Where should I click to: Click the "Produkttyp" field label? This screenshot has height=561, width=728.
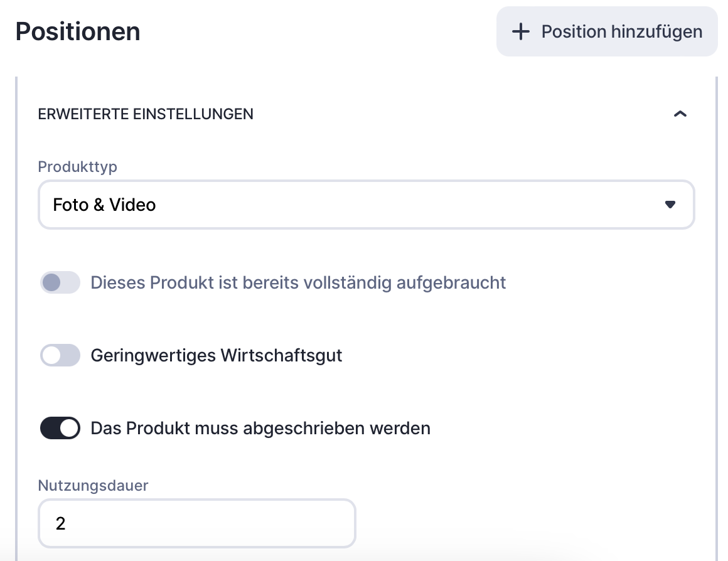(x=78, y=166)
